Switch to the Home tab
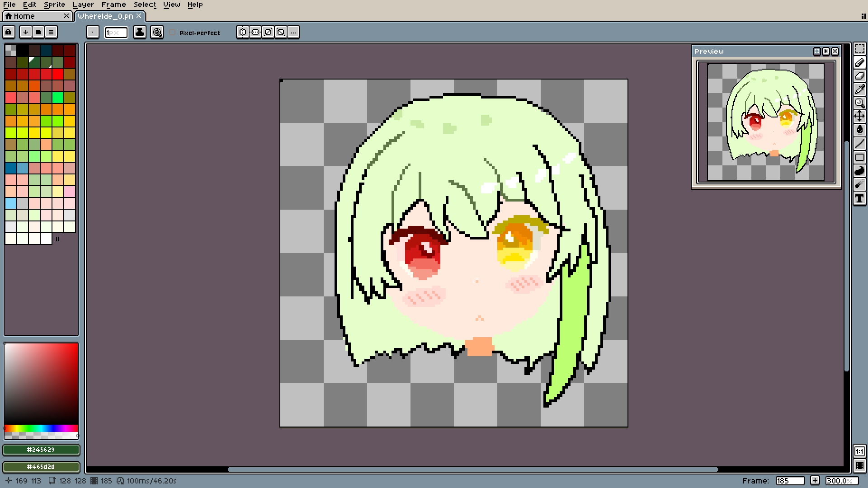This screenshot has width=868, height=488. (24, 16)
